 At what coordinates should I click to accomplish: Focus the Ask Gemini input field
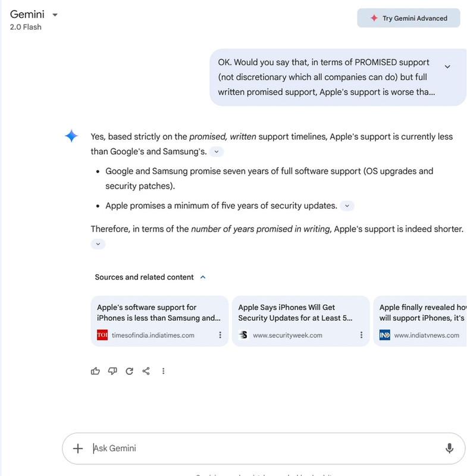point(264,449)
